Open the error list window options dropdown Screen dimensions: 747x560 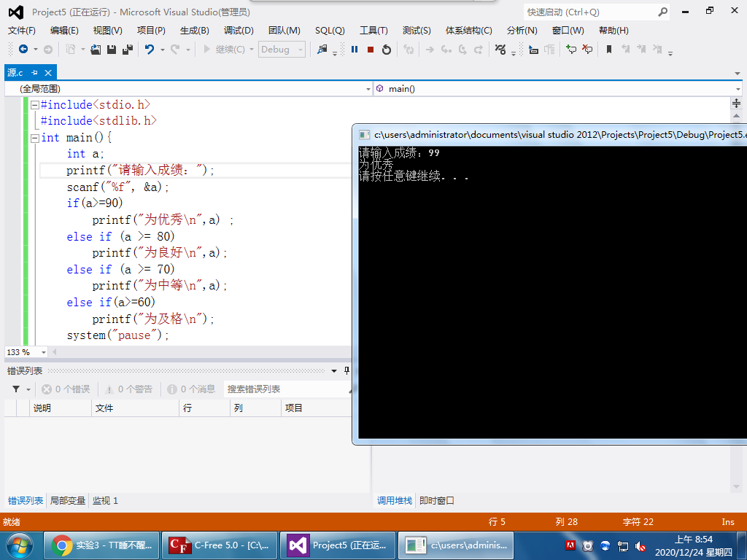pyautogui.click(x=334, y=370)
